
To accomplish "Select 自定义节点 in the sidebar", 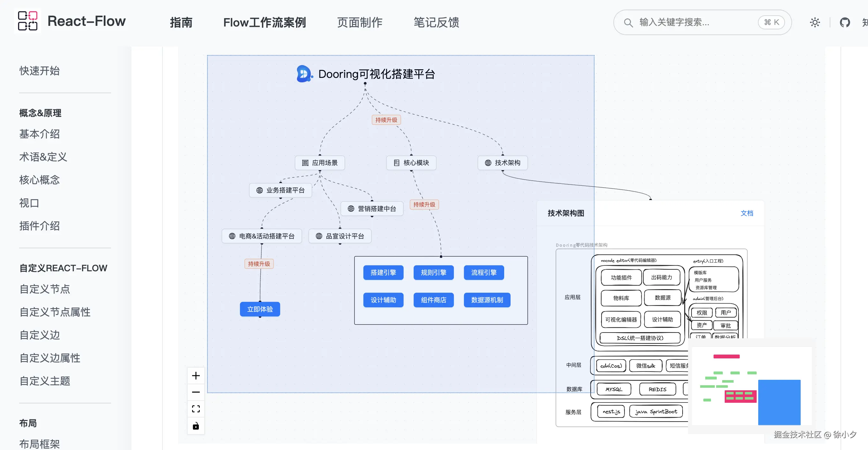I will [x=44, y=289].
